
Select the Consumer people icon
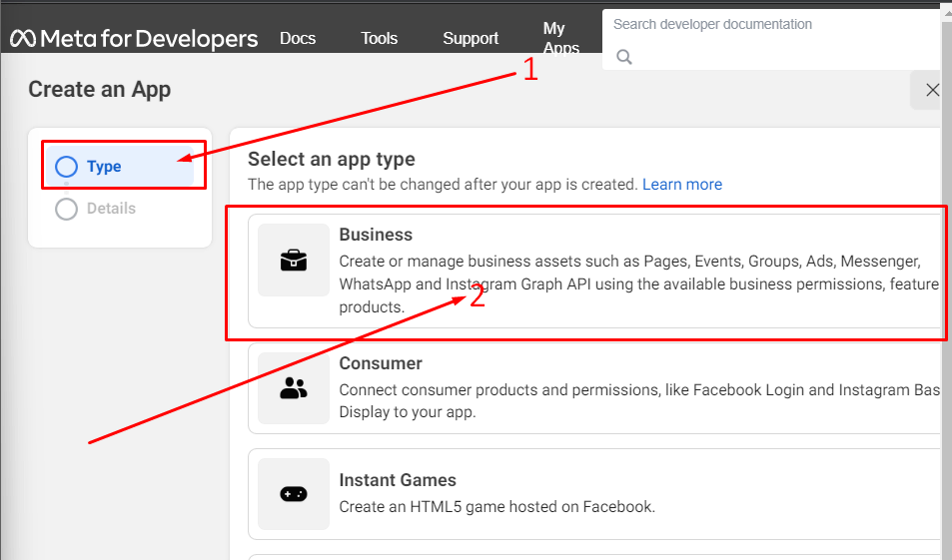[x=294, y=389]
